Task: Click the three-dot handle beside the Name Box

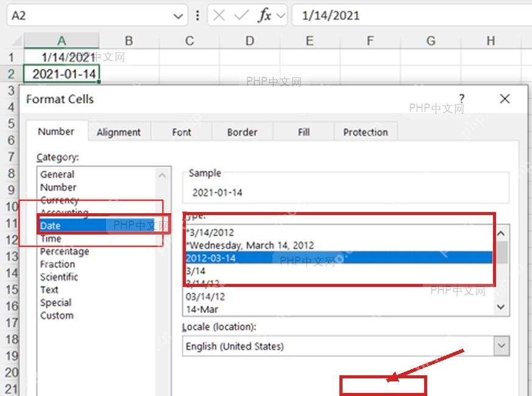Action: click(x=197, y=15)
